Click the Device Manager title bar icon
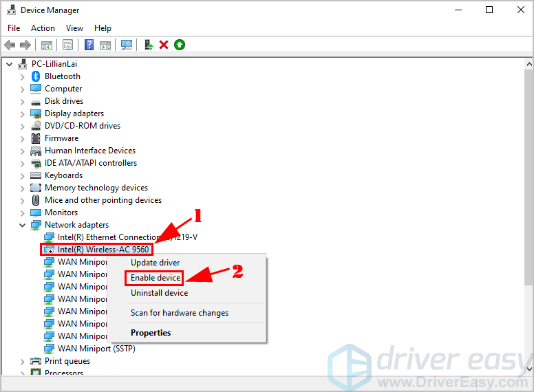 tap(11, 10)
